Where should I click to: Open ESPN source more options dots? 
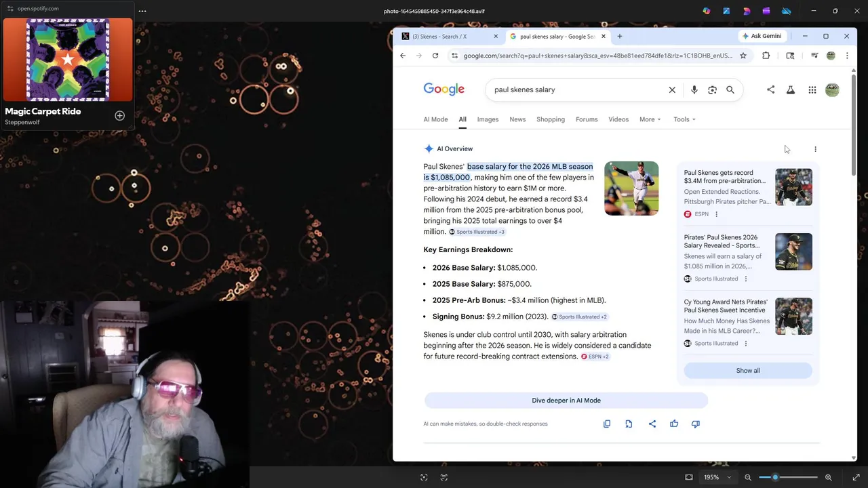click(716, 214)
